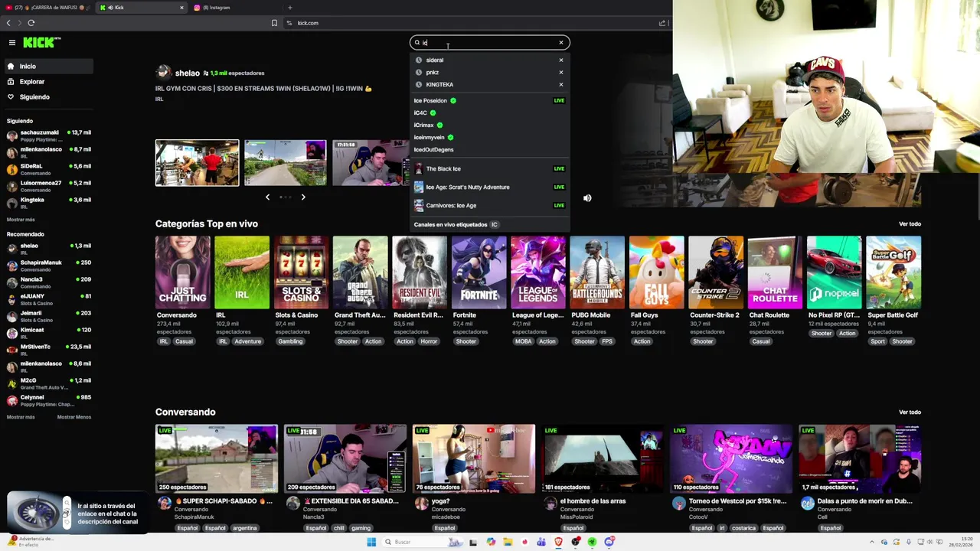The image size is (980, 551).
Task: Bookmark this page icon
Action: point(274,23)
